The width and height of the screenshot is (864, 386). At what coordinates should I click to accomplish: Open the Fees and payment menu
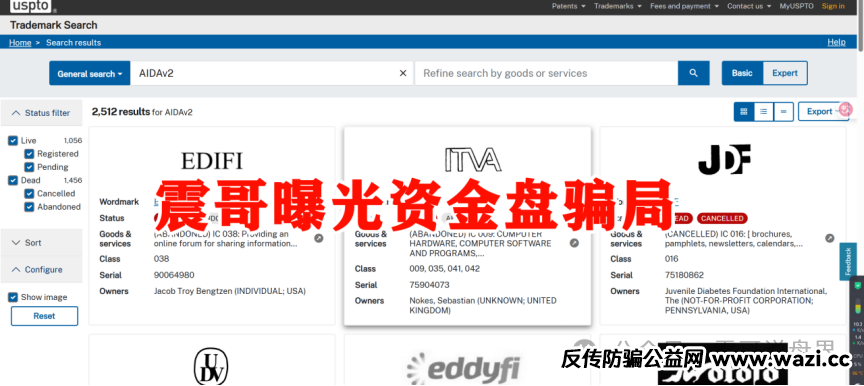click(684, 6)
